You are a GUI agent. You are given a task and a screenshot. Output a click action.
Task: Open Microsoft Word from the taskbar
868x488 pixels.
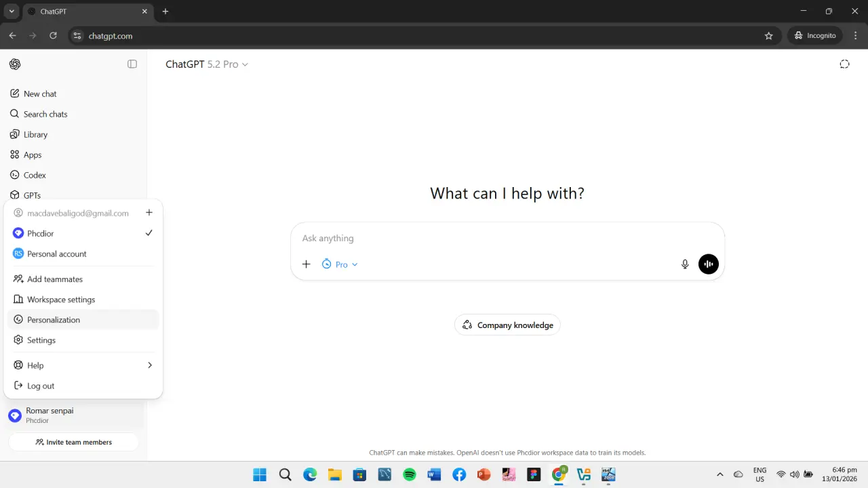point(434,474)
